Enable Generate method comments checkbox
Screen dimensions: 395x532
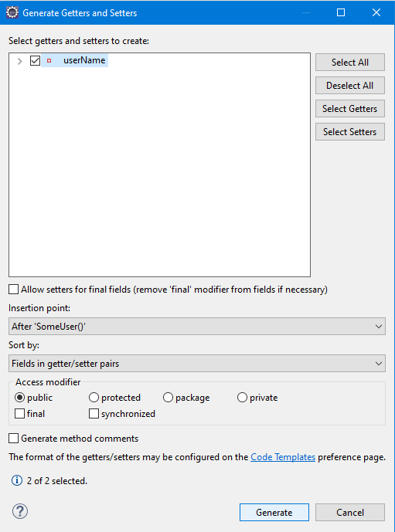point(14,439)
